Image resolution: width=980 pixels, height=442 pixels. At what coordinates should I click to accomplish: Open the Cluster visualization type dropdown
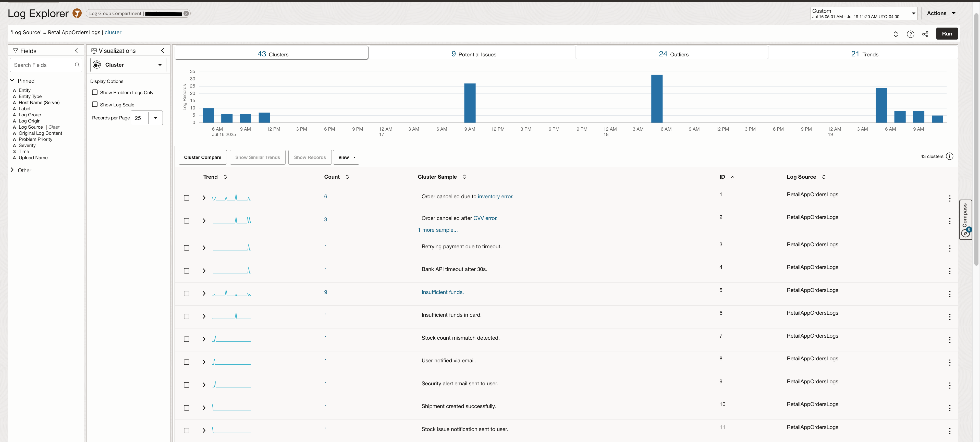coord(128,65)
